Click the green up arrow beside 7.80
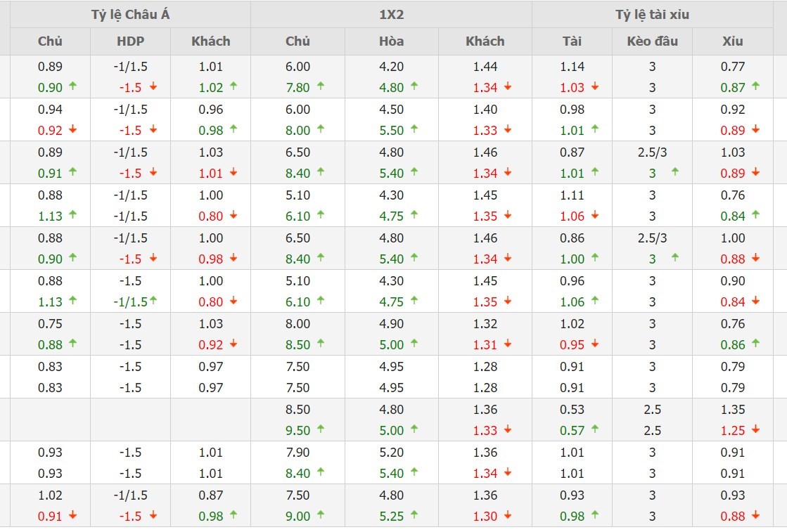The height and width of the screenshot is (532, 787). coord(321,87)
